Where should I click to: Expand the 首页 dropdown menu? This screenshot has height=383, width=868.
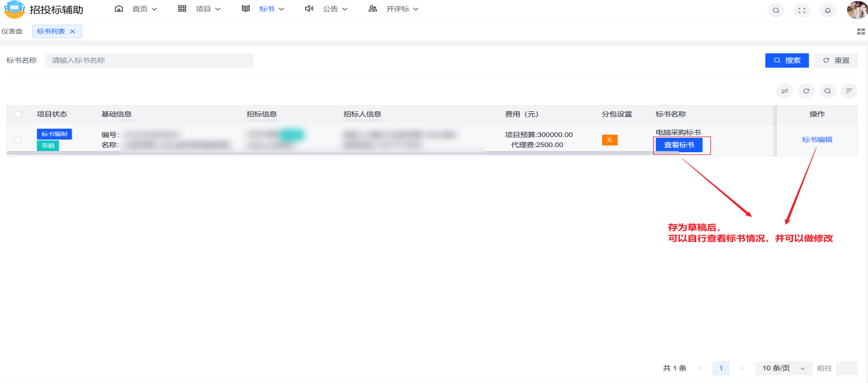[x=137, y=9]
